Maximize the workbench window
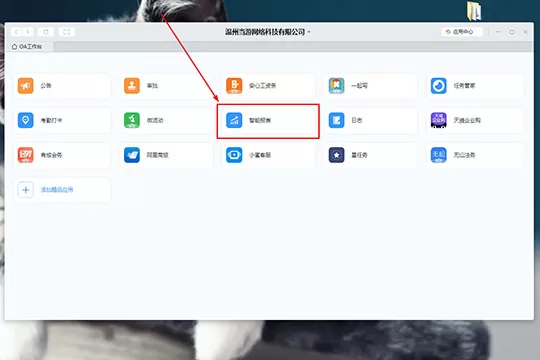Image resolution: width=540 pixels, height=360 pixels. click(512, 32)
